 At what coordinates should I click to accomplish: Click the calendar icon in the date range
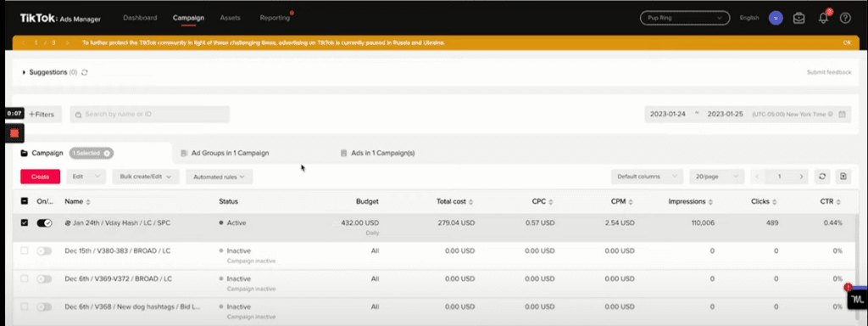tap(842, 115)
